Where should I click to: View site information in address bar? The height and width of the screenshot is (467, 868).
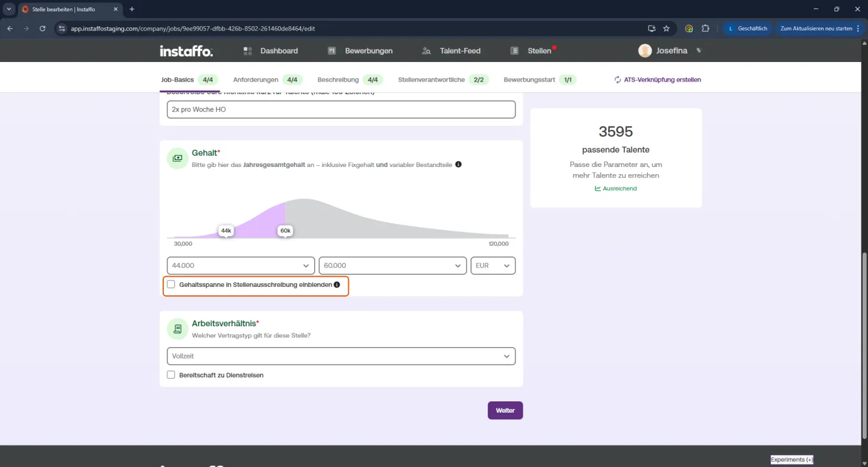[61, 28]
